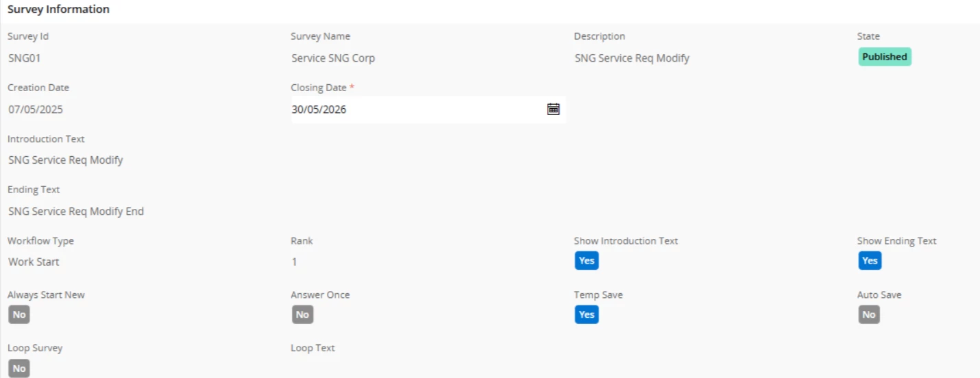
Task: Toggle Always Start New switch
Action: click(19, 314)
